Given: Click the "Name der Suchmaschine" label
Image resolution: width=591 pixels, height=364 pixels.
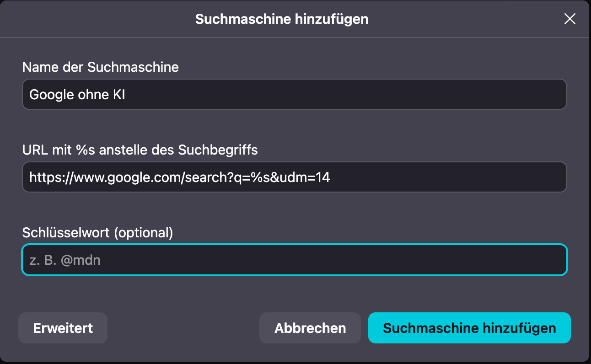Looking at the screenshot, I should (100, 67).
